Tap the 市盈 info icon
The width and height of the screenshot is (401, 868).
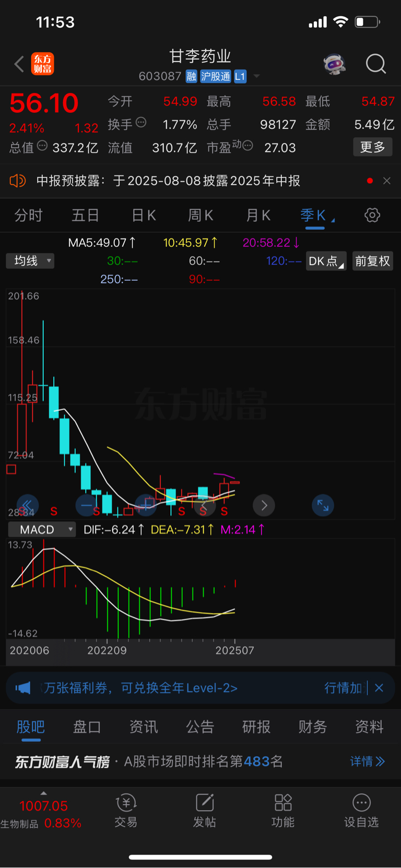click(248, 146)
